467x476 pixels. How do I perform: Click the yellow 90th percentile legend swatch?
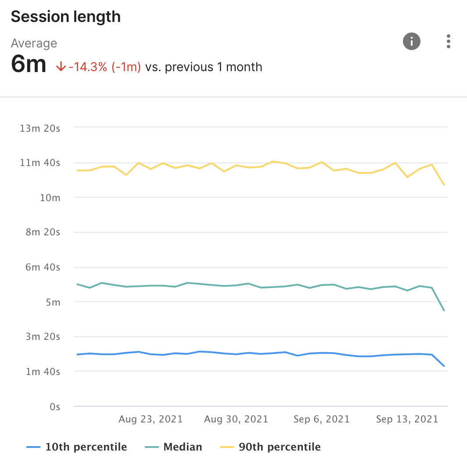[226, 447]
